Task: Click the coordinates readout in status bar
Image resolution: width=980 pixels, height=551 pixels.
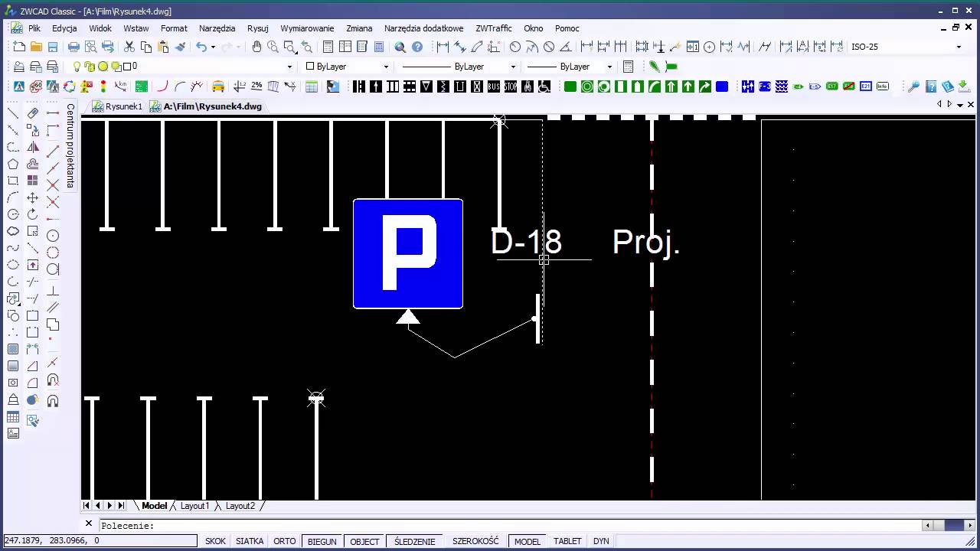Action: click(x=100, y=541)
